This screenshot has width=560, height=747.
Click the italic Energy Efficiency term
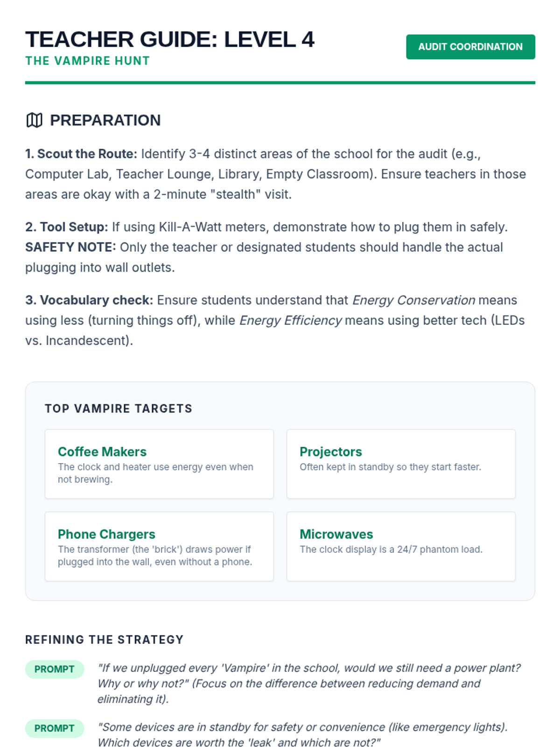pos(290,320)
